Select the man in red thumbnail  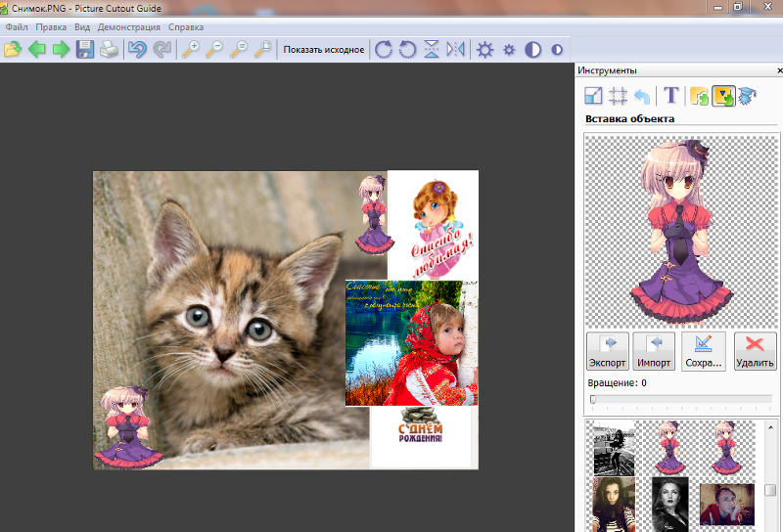point(726,504)
